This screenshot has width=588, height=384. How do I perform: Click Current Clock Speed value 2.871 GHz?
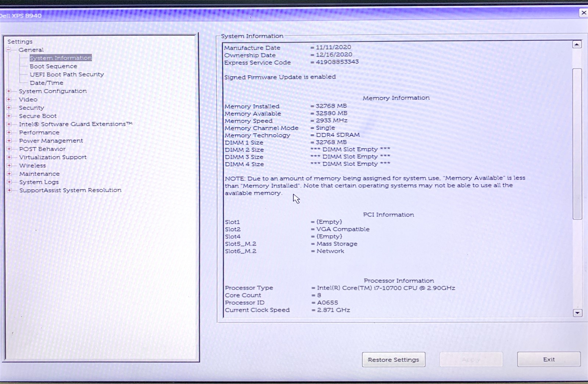(x=333, y=310)
